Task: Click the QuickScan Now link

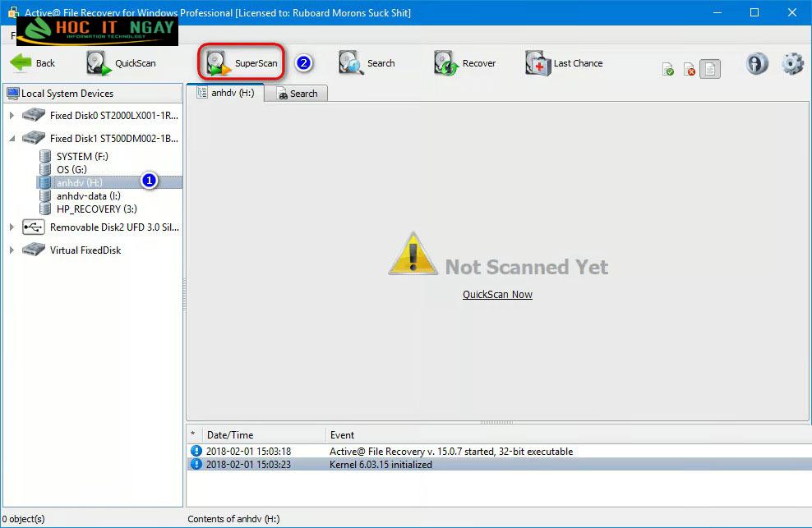Action: pyautogui.click(x=497, y=295)
